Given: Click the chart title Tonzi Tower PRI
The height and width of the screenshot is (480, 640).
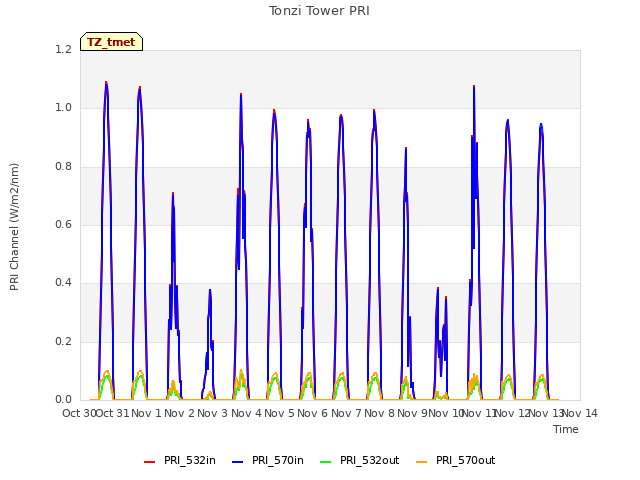Looking at the screenshot, I should tap(319, 11).
